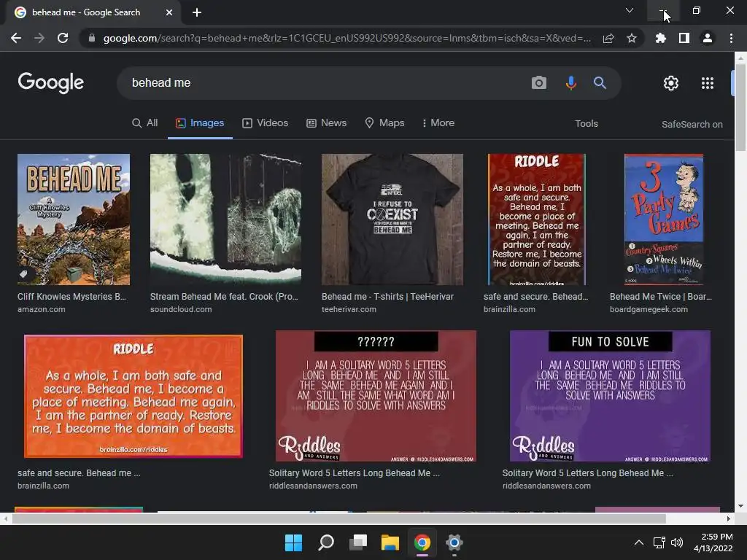
Task: Expand the tab search chevron
Action: click(630, 10)
